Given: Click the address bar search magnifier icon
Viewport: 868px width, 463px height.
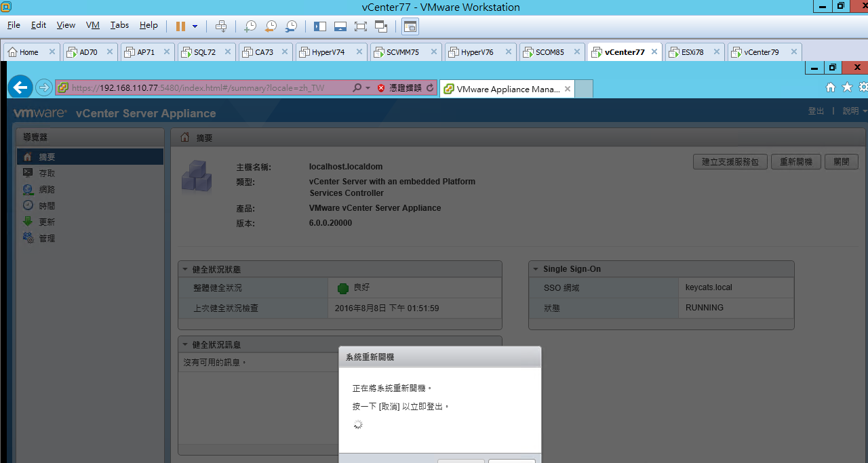Looking at the screenshot, I should [x=357, y=88].
